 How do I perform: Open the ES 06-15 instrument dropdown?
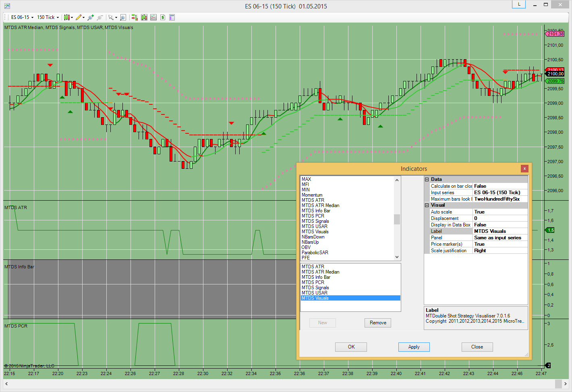(22, 17)
